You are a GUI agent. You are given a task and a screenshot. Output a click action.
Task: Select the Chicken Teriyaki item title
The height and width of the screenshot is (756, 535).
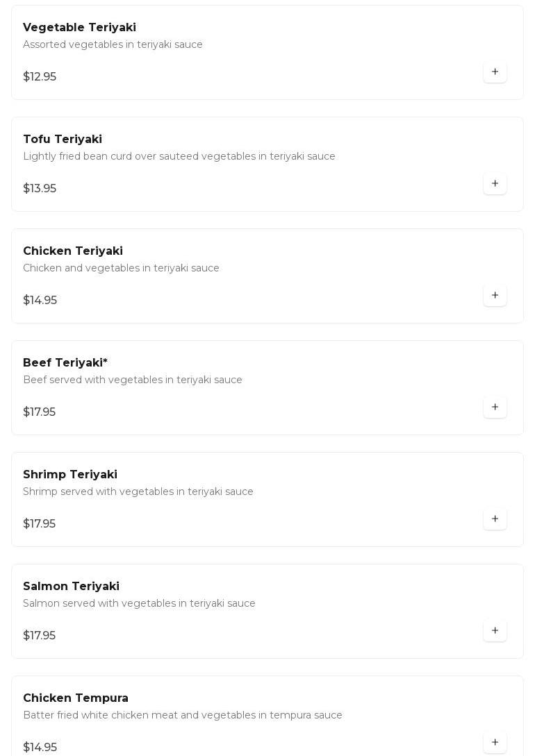tap(73, 251)
